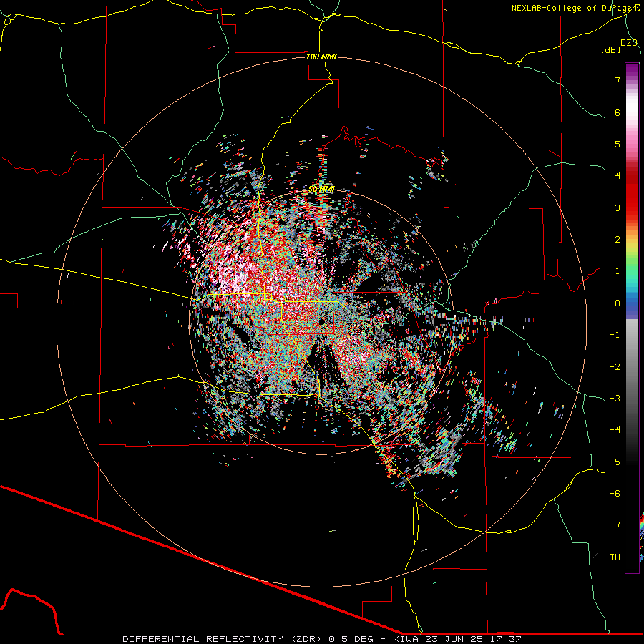Click the 7 dB mark on color scale
644x644 pixels.
[618, 80]
